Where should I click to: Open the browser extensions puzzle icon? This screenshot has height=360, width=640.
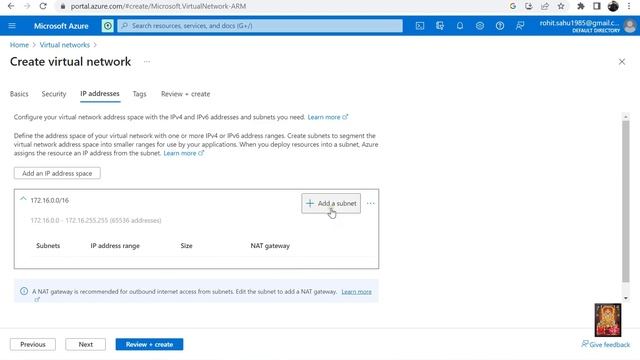(580, 6)
